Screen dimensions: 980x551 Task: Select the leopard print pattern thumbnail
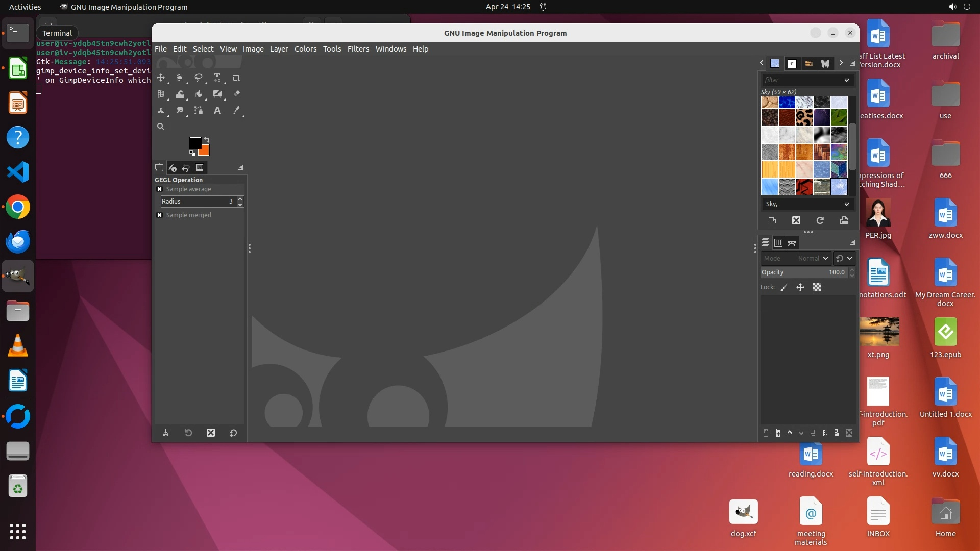804,118
